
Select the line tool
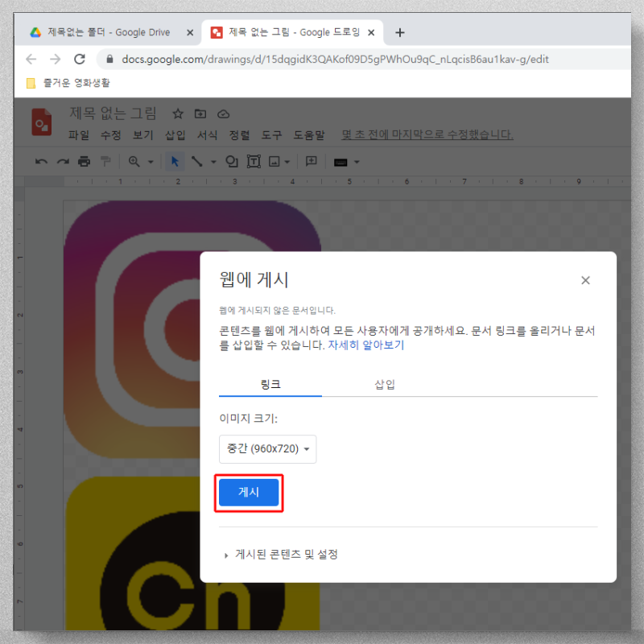click(197, 162)
